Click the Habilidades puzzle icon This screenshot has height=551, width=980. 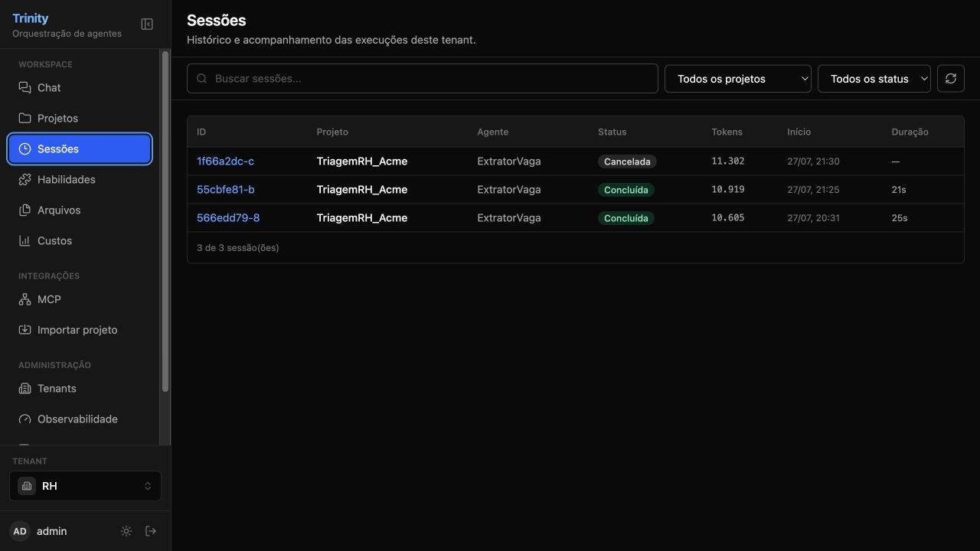(25, 180)
